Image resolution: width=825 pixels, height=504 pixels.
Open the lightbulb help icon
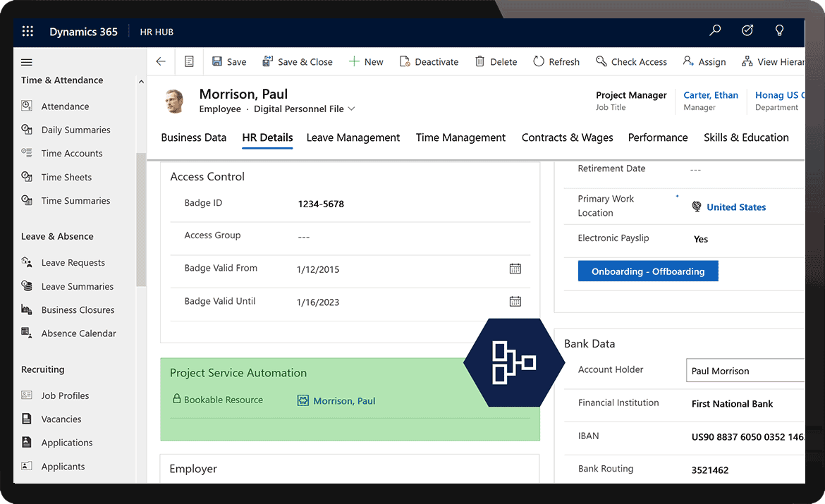point(779,32)
